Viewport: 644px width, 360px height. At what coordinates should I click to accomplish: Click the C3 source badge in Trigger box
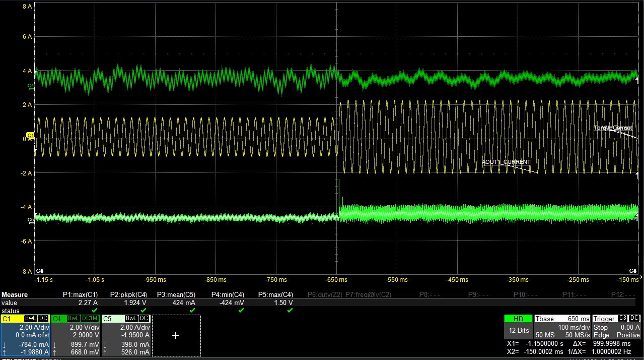622,319
